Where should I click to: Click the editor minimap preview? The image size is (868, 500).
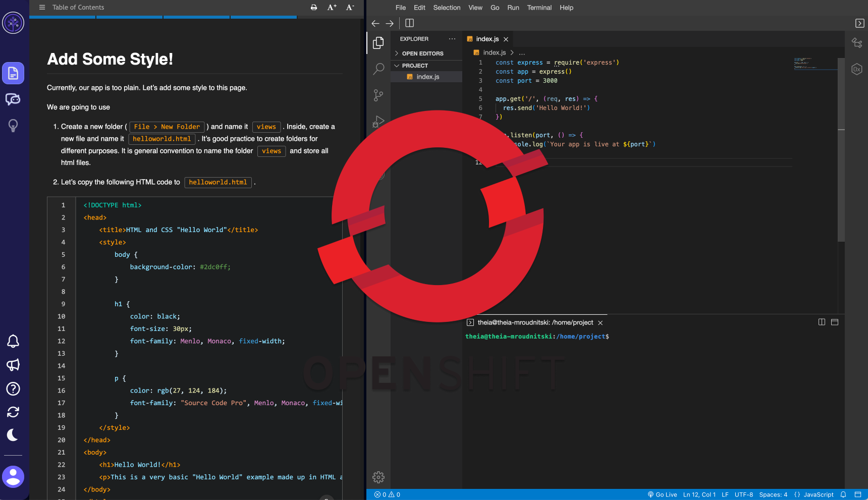815,64
